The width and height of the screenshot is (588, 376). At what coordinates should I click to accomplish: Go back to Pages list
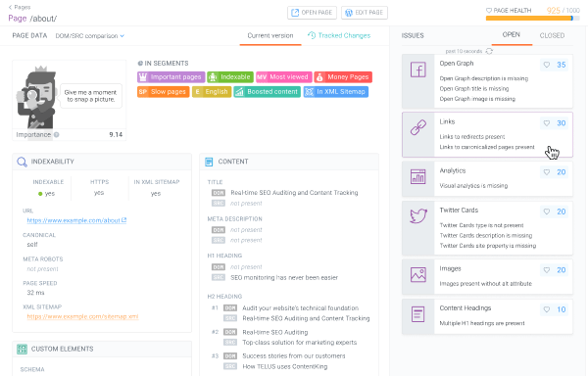coord(20,7)
